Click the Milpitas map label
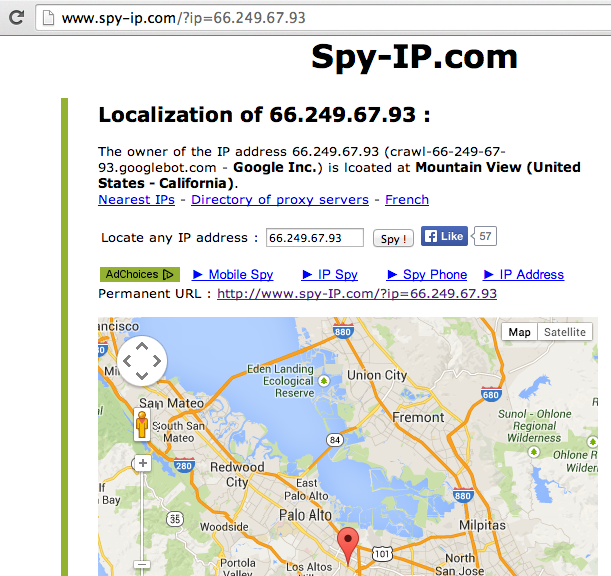 [x=482, y=525]
